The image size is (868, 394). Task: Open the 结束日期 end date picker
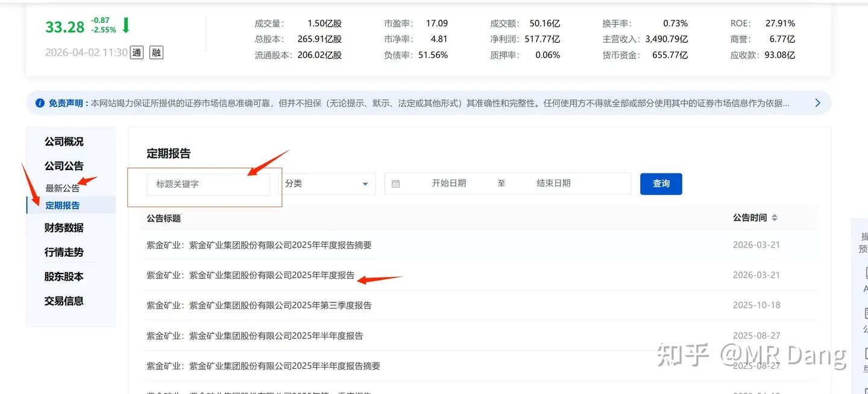pyautogui.click(x=553, y=184)
